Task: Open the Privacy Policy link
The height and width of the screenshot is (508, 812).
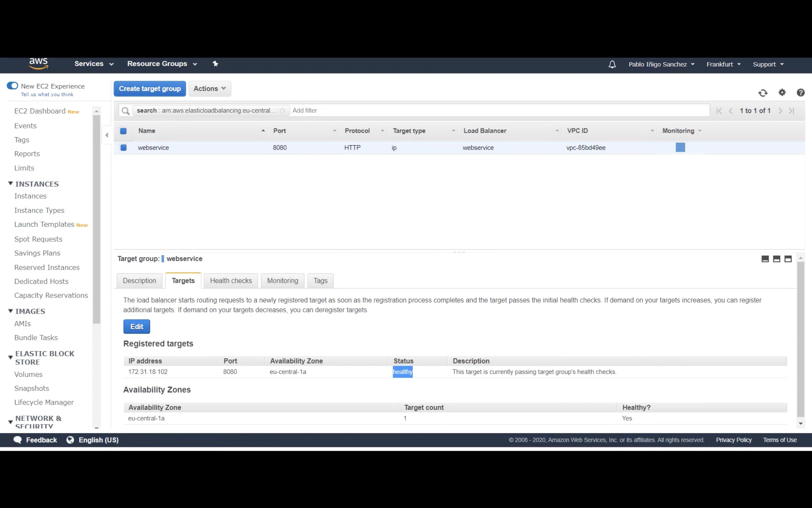Action: click(734, 440)
